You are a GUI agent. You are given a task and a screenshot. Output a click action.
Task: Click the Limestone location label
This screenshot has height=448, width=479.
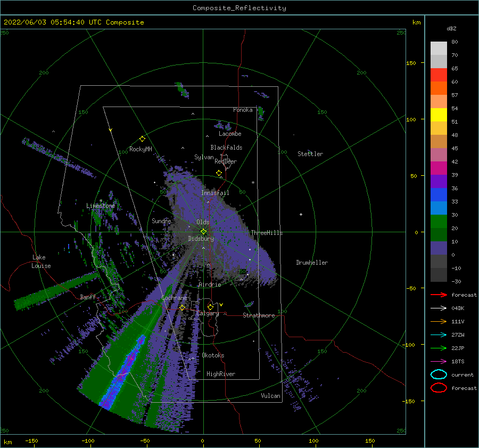(x=101, y=206)
